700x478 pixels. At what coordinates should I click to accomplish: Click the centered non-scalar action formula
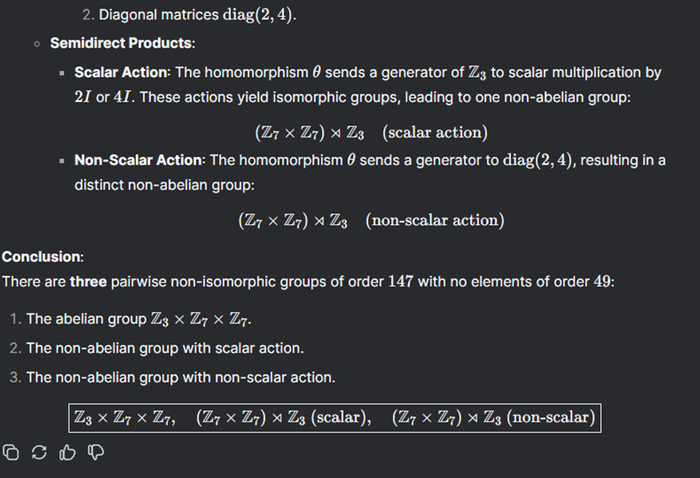coord(370,220)
